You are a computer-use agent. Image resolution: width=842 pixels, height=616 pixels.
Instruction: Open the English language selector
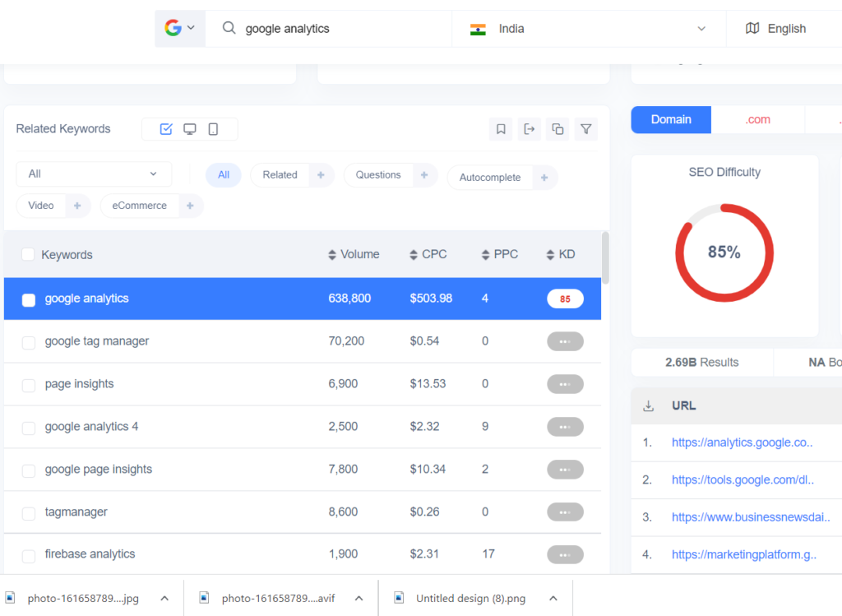(785, 29)
